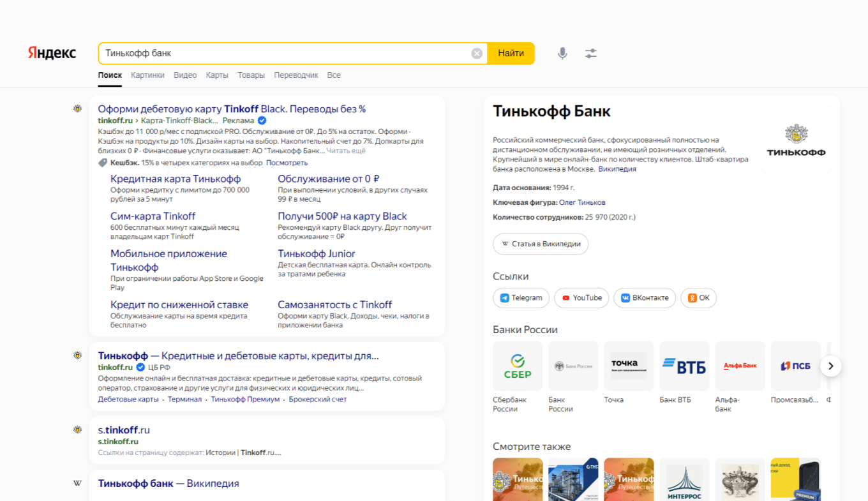Click the Сбербанк России thumbnail

(518, 366)
